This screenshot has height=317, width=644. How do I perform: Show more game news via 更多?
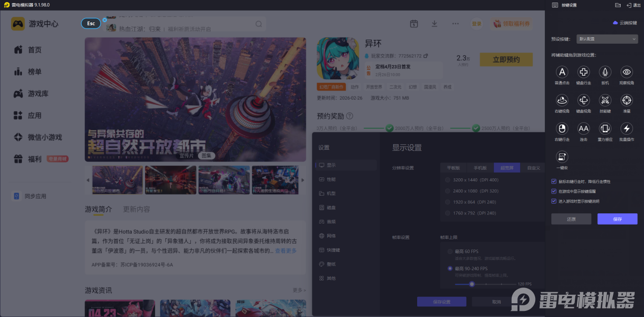(x=299, y=290)
